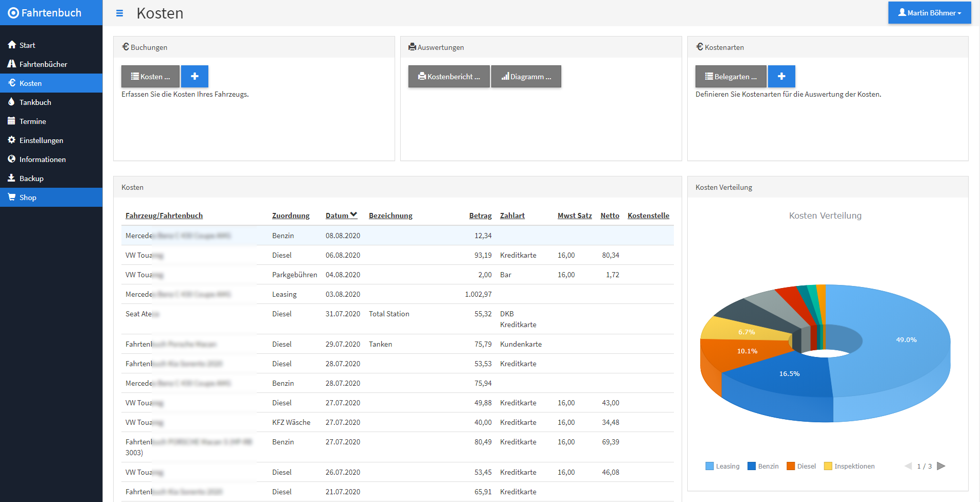This screenshot has width=980, height=502.
Task: Toggle Benzin legend swatch in chart
Action: [752, 466]
